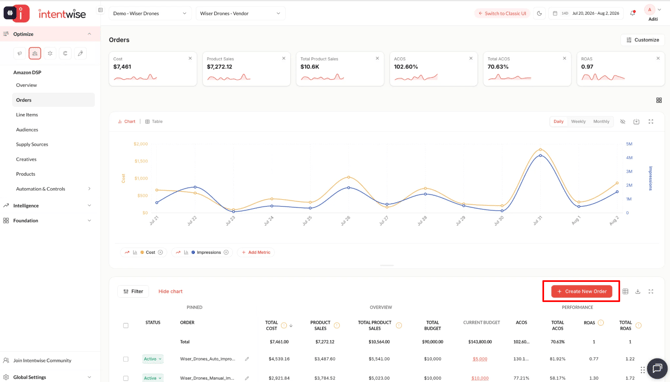Expand the chart to fullscreen icon
The image size is (670, 382).
click(651, 122)
